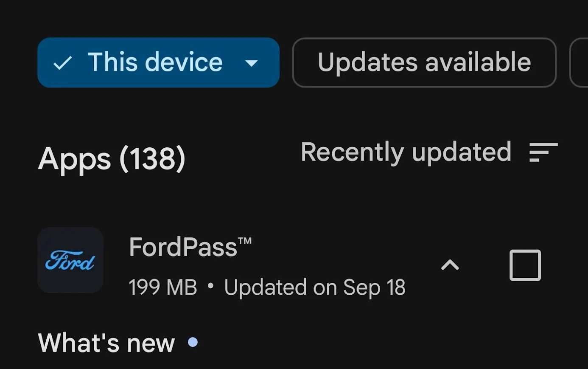Image resolution: width=588 pixels, height=369 pixels.
Task: Click the blue dot beside What's new
Action: coord(193,342)
